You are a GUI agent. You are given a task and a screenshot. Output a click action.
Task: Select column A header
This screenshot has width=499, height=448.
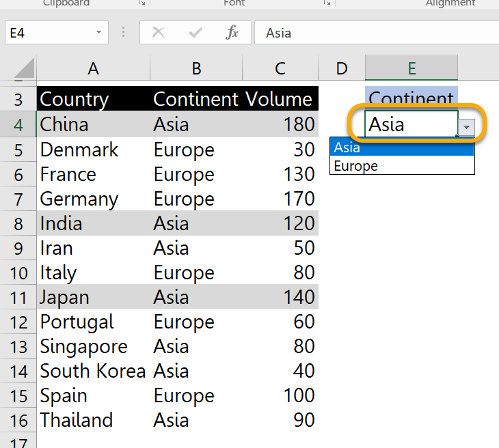click(x=93, y=68)
